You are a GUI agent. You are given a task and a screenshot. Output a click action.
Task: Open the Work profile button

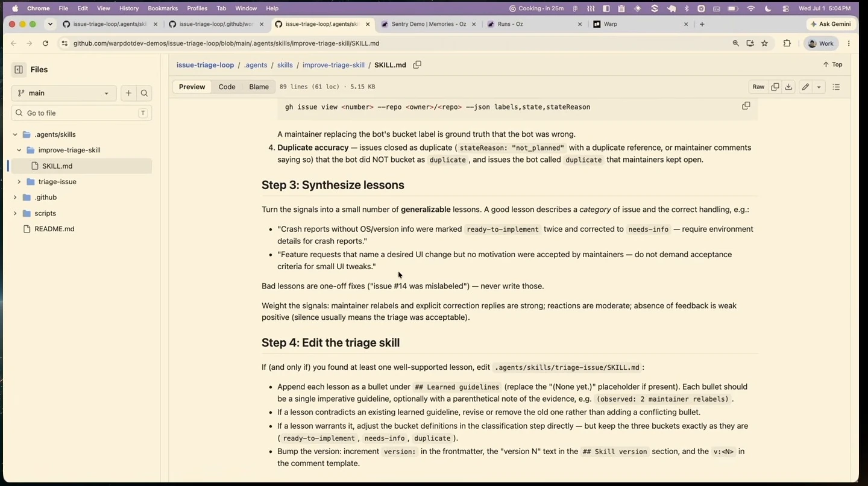[820, 43]
